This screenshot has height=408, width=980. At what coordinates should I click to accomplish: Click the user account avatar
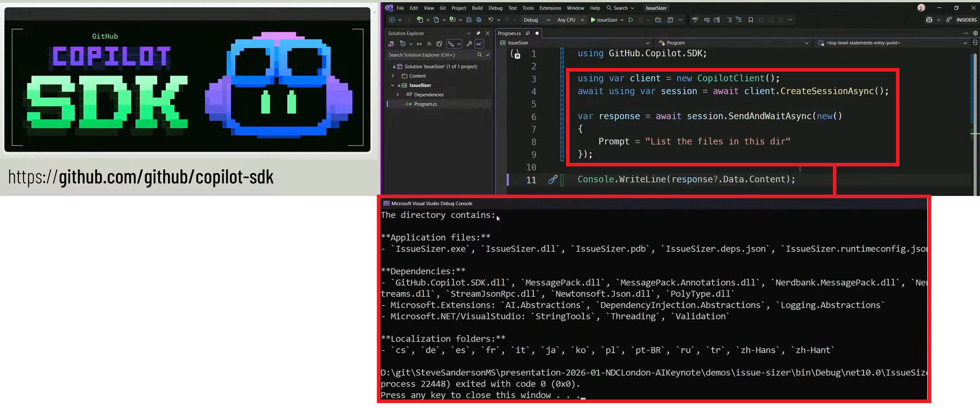coord(921,8)
